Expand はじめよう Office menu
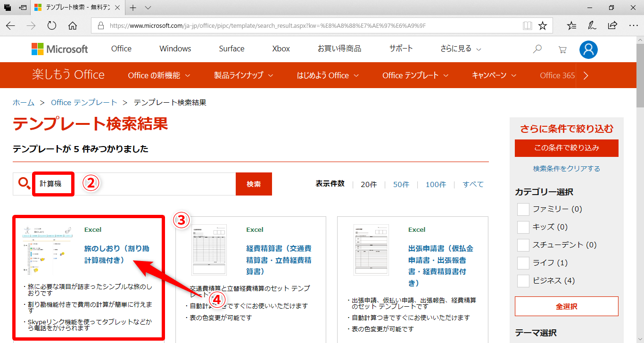This screenshot has height=343, width=644. [x=328, y=75]
